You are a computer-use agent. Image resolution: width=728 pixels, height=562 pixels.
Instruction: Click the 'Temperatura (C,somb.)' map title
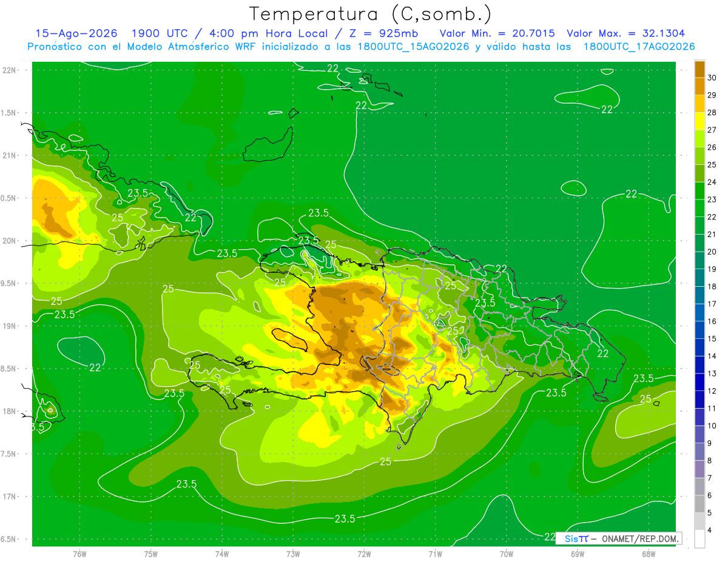click(371, 14)
